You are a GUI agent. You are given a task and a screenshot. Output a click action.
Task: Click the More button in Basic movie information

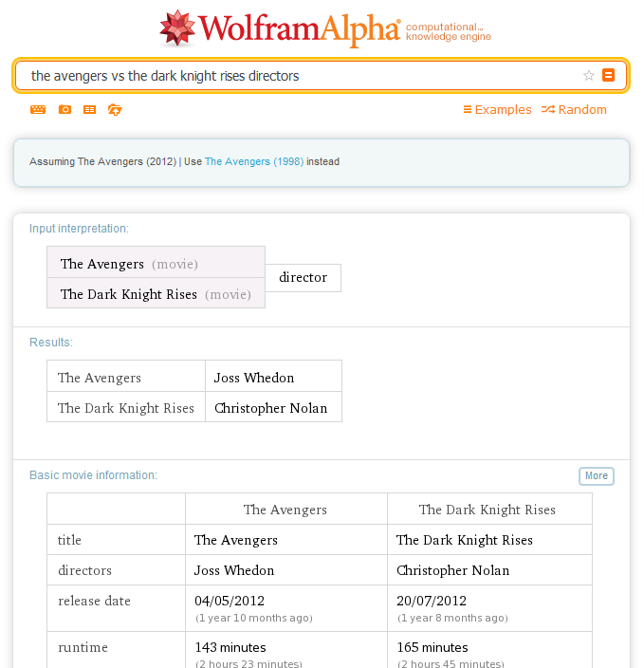tap(597, 476)
